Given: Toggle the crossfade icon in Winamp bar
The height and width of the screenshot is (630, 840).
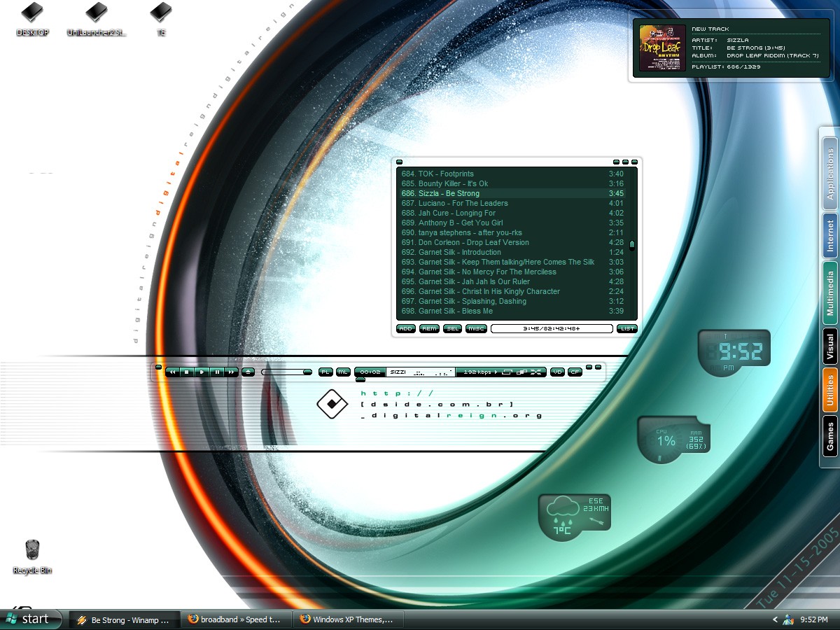Looking at the screenshot, I should click(522, 372).
